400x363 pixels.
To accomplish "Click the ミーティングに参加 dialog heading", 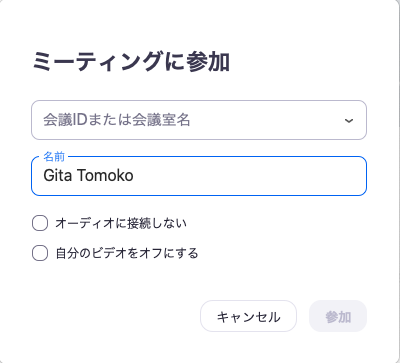I will [x=131, y=62].
